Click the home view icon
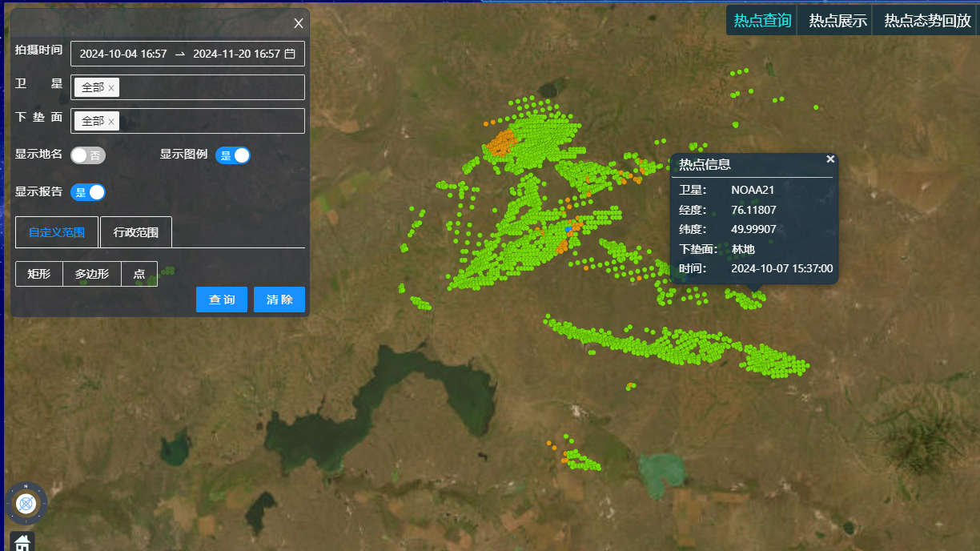 click(x=22, y=543)
